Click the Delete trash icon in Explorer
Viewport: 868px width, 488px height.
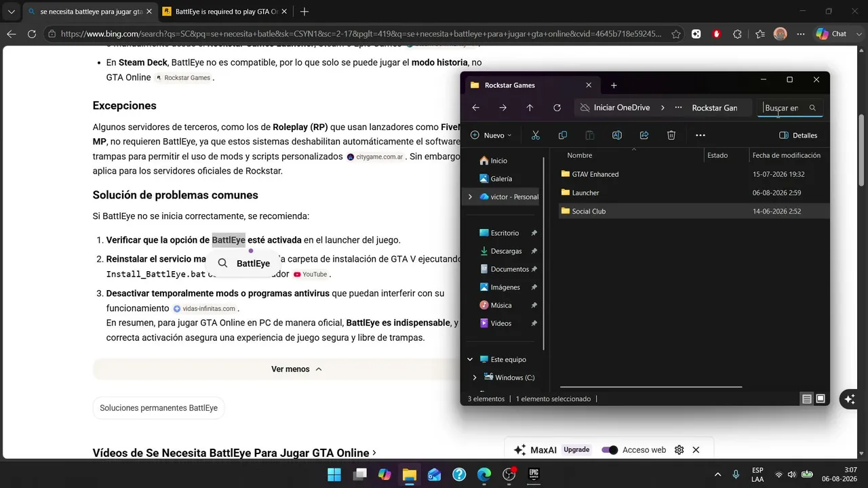click(671, 136)
